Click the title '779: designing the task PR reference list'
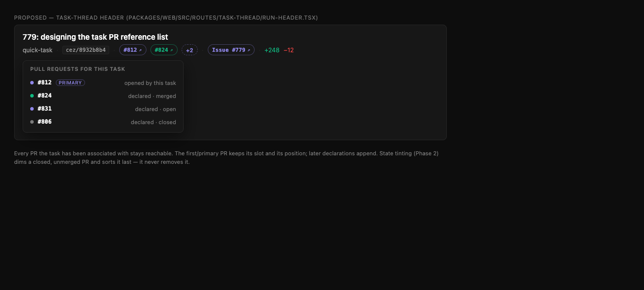Viewport: 644px width, 290px height. point(95,37)
